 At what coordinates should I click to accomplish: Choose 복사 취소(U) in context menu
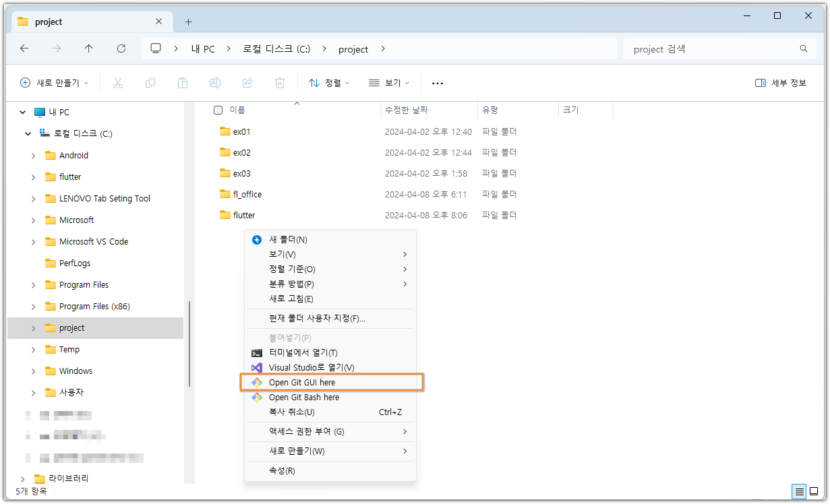coord(330,412)
